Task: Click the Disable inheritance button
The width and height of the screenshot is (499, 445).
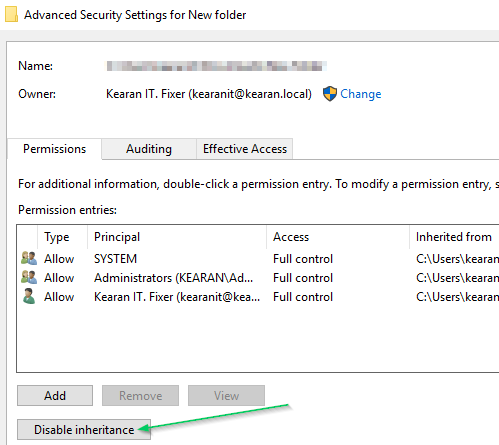Action: (84, 430)
